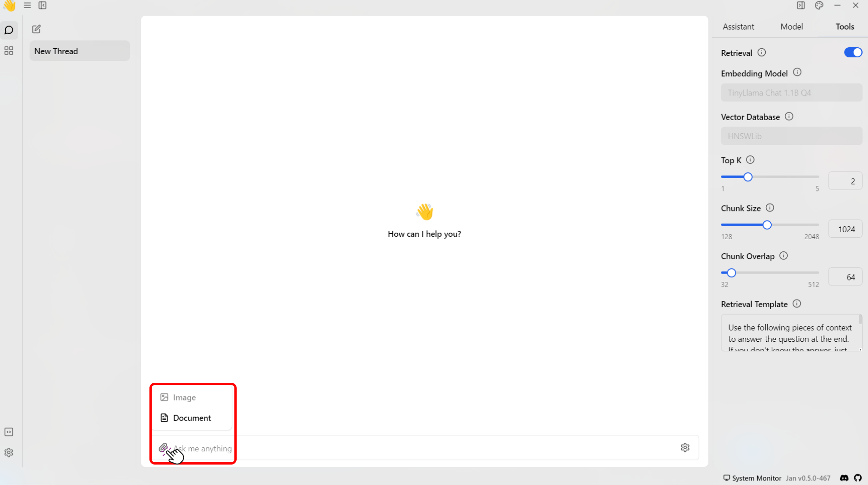Open Discord icon in status bar
Viewport: 868px width, 485px height.
(x=844, y=478)
